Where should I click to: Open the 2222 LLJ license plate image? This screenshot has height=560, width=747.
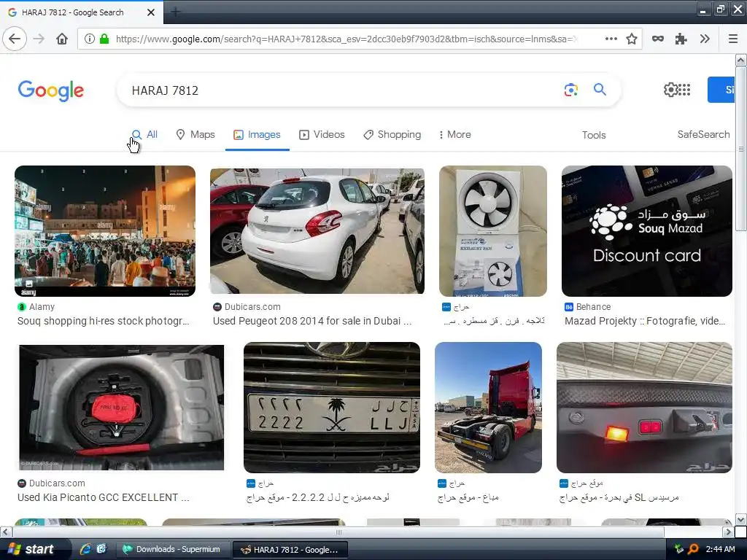332,408
